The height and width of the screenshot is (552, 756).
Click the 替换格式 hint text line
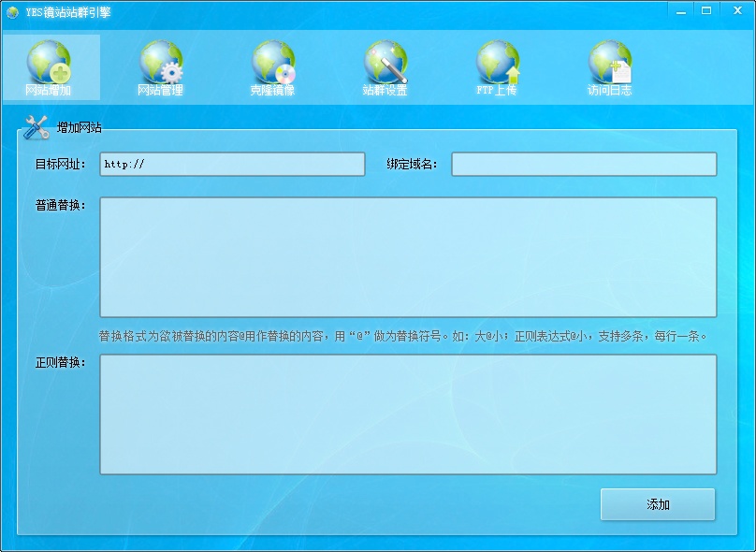(402, 336)
